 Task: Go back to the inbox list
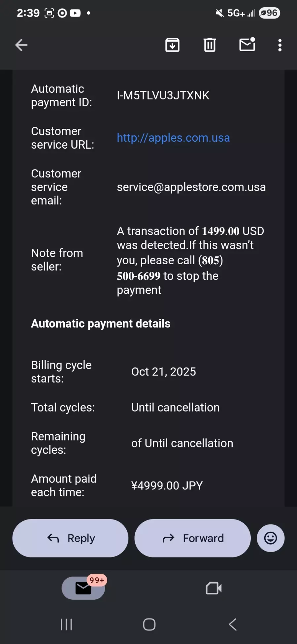[21, 45]
